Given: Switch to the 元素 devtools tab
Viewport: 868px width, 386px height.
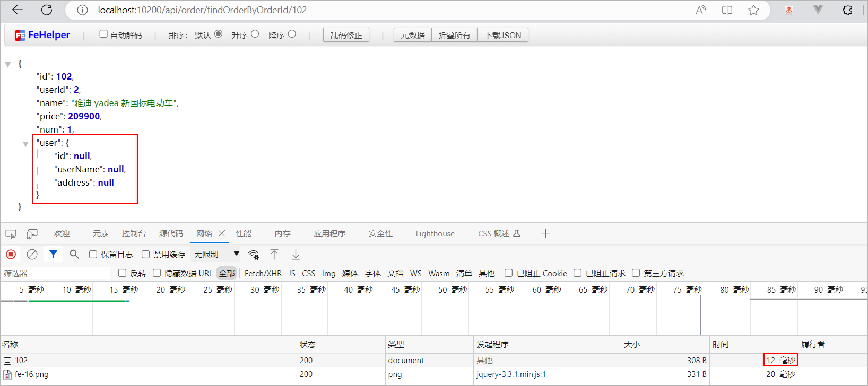Looking at the screenshot, I should (x=100, y=234).
